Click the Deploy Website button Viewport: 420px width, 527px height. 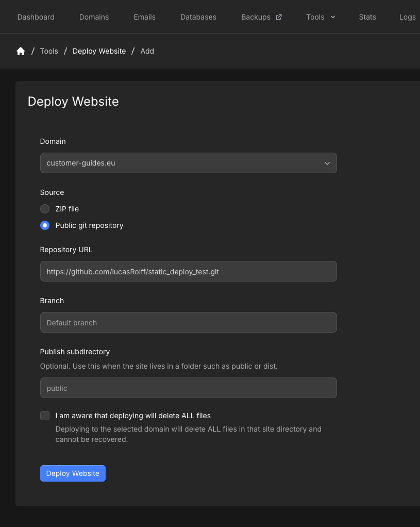[x=73, y=473]
